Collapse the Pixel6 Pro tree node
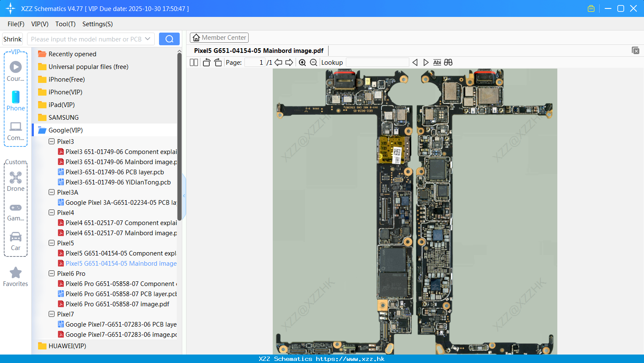 pyautogui.click(x=52, y=273)
